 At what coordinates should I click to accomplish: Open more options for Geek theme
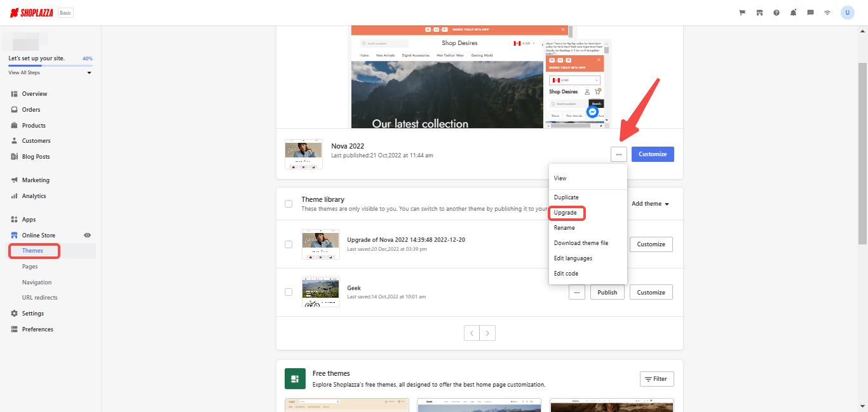coord(577,293)
